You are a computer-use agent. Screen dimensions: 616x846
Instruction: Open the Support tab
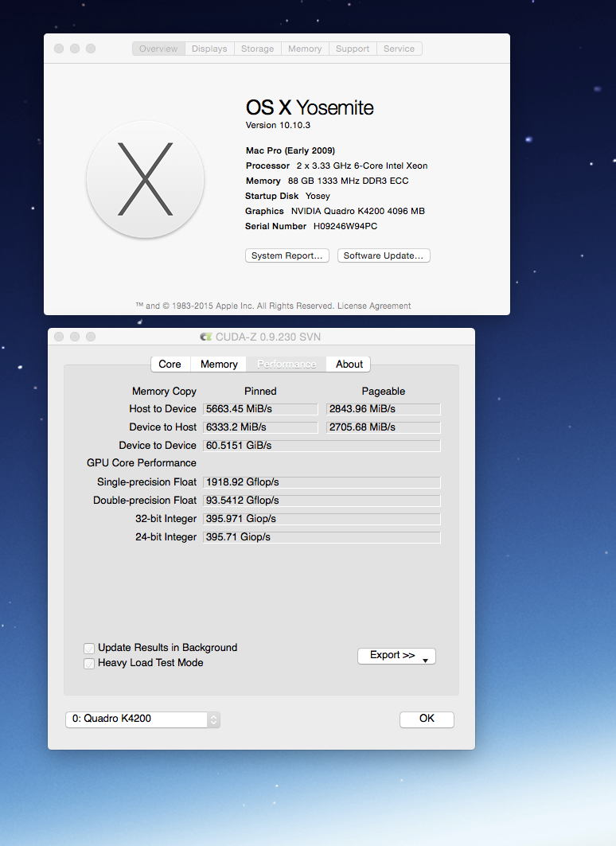[353, 49]
